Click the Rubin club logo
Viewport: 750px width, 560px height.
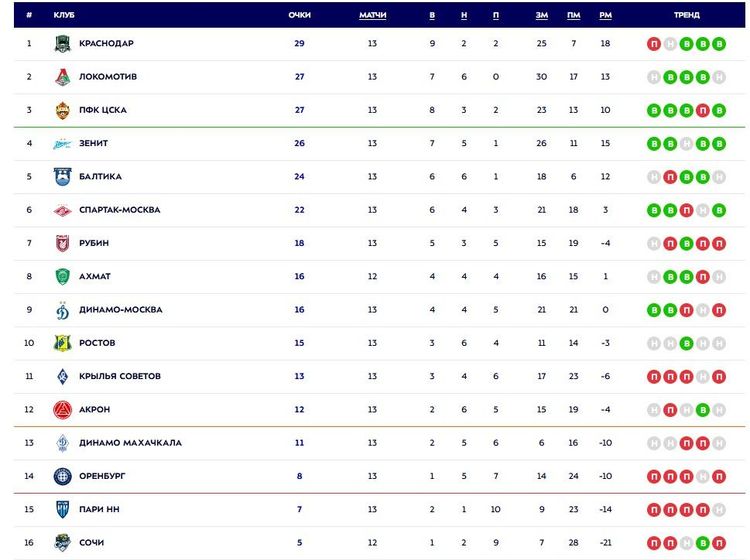click(x=62, y=243)
